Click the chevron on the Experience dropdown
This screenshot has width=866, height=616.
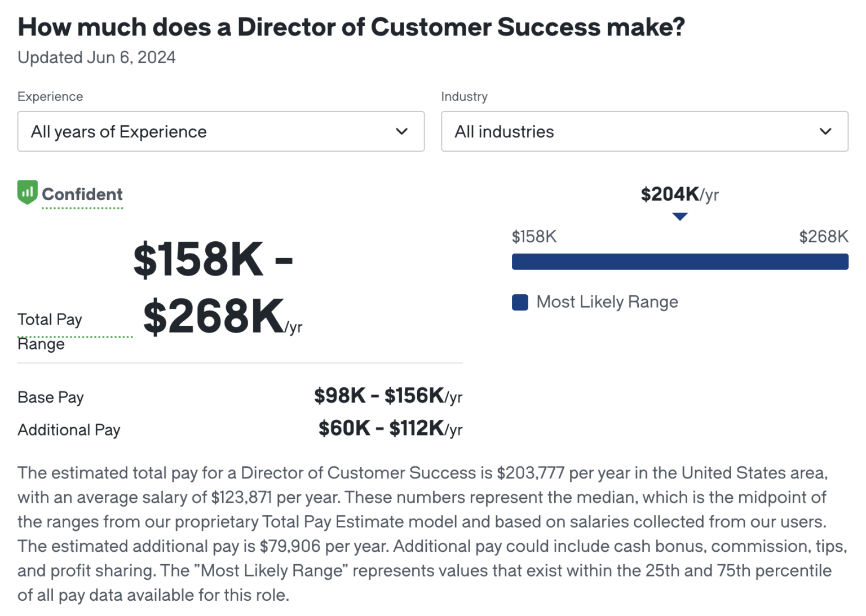tap(401, 132)
